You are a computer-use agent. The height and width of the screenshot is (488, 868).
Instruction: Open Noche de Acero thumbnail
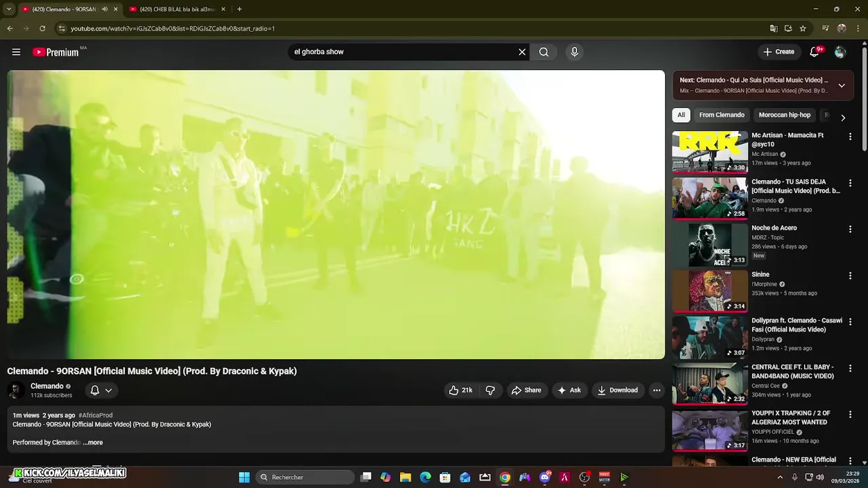(x=710, y=244)
